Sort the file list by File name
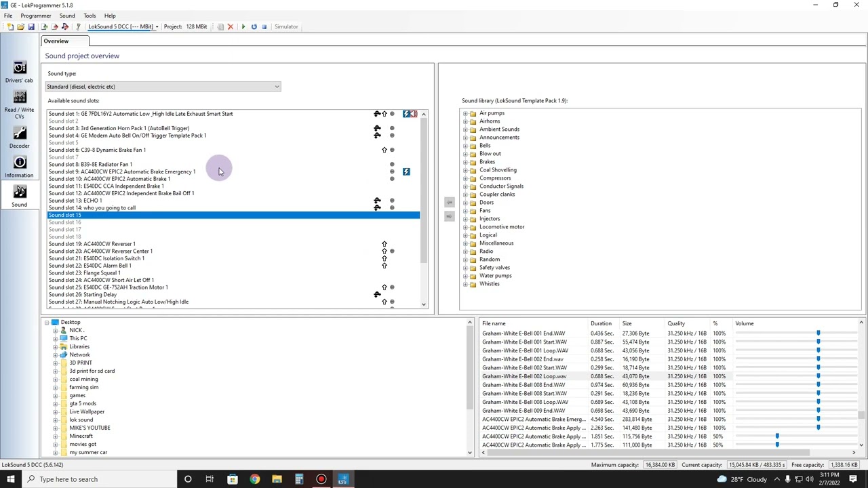The height and width of the screenshot is (488, 868). 534,323
